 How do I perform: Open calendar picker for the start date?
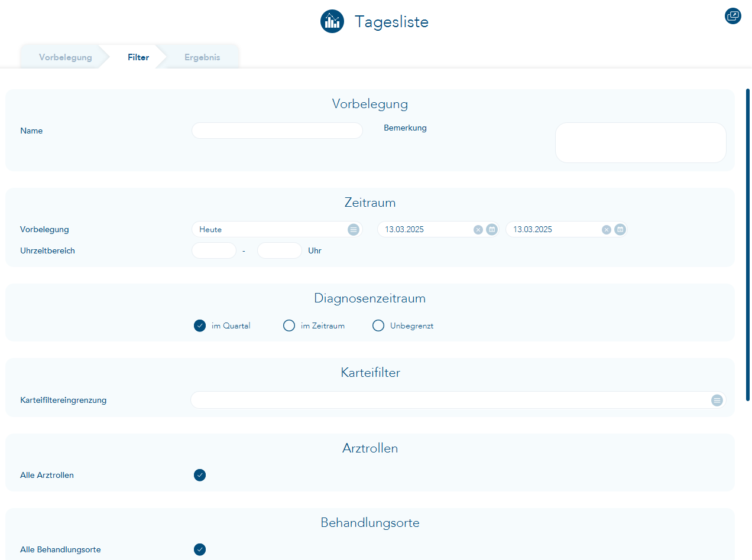492,230
